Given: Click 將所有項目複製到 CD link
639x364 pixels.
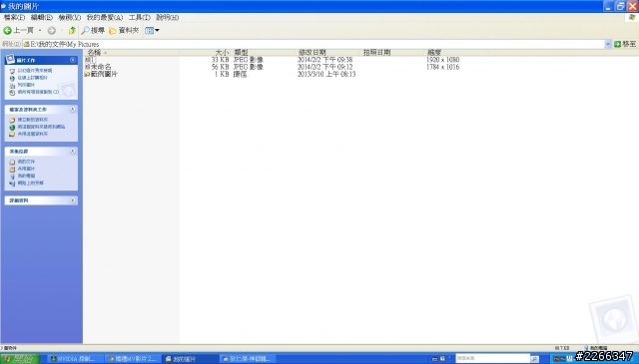Looking at the screenshot, I should 38,92.
